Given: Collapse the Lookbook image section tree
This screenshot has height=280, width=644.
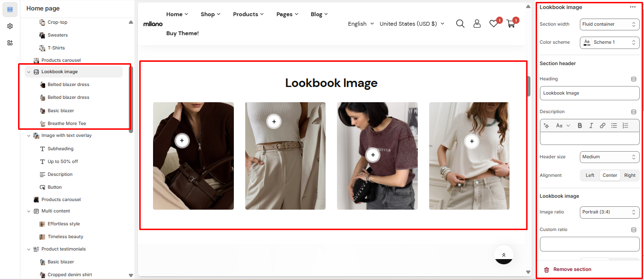Looking at the screenshot, I should (x=29, y=72).
